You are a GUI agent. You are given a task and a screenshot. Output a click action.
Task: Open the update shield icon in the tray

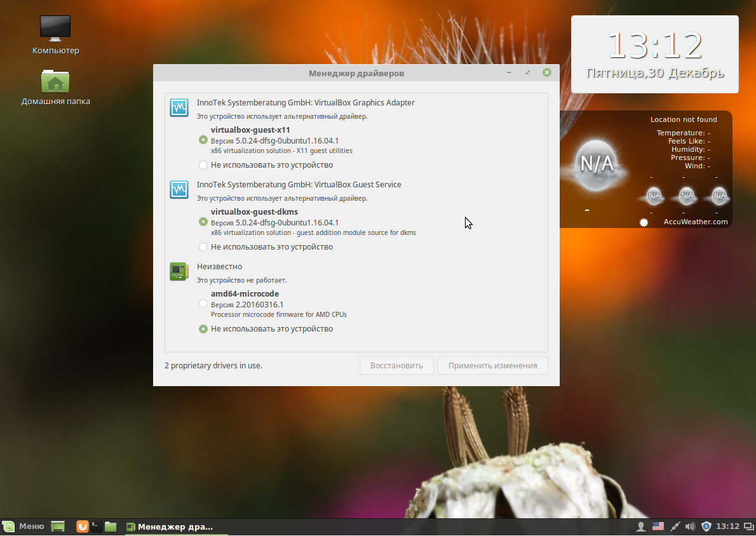pos(706,526)
